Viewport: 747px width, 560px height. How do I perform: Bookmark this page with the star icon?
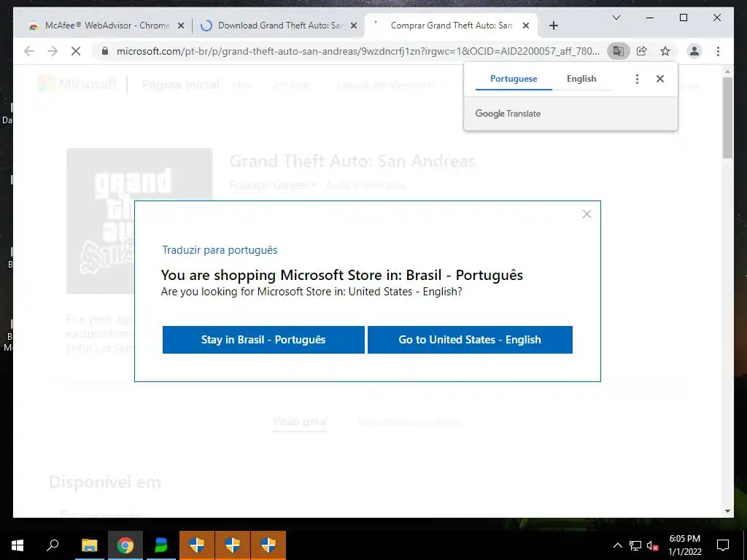[665, 51]
